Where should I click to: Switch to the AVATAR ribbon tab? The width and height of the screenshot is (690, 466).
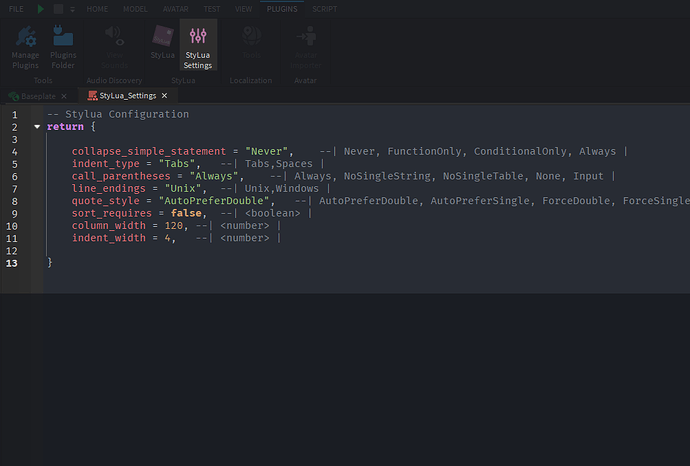[176, 9]
